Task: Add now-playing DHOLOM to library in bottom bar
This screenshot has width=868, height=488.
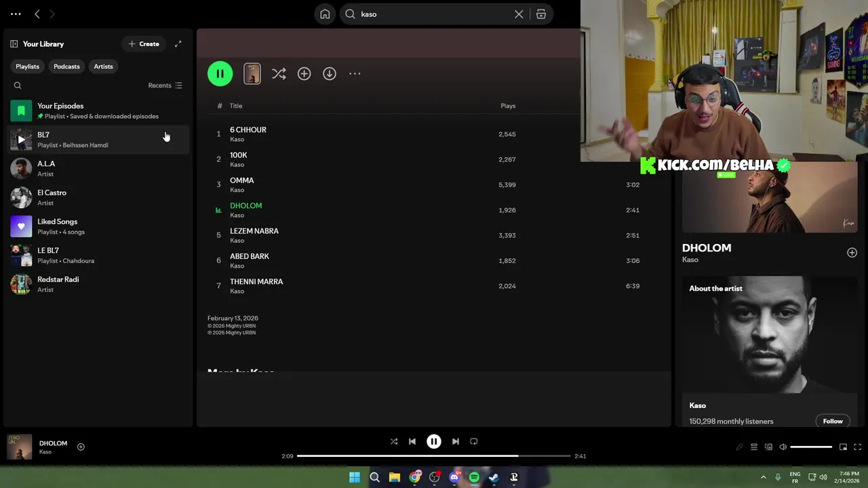Action: 81,447
